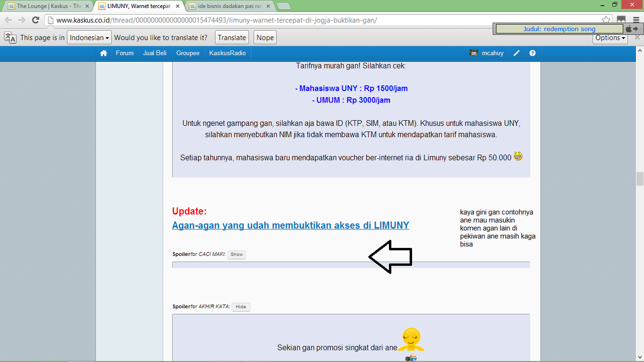Reload the page with the refresh icon
The height and width of the screenshot is (362, 644).
35,20
